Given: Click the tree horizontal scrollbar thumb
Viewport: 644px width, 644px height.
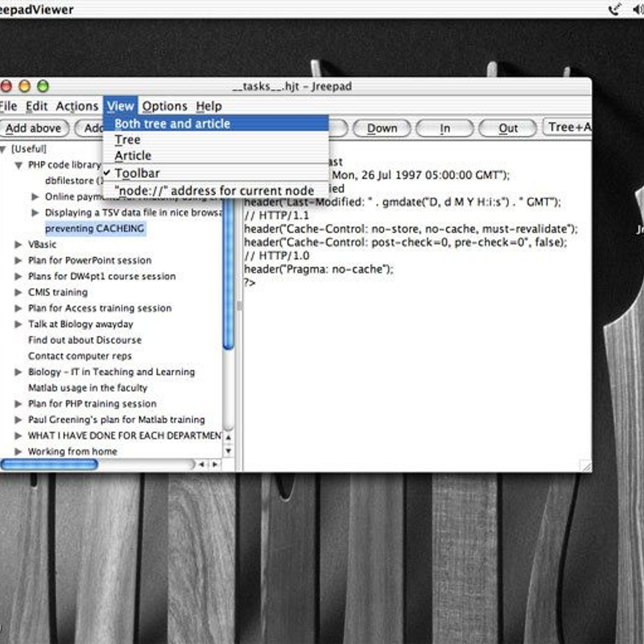Looking at the screenshot, I should pos(49,464).
